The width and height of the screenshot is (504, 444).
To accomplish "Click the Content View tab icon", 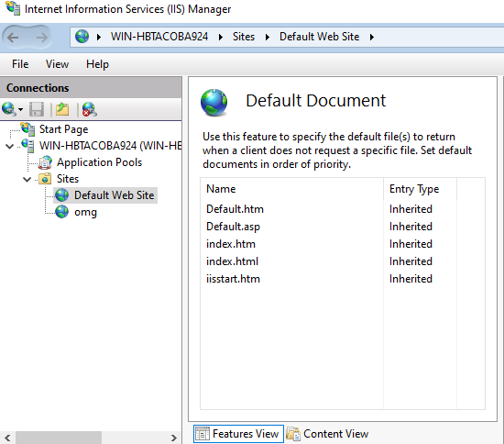I will [x=293, y=434].
